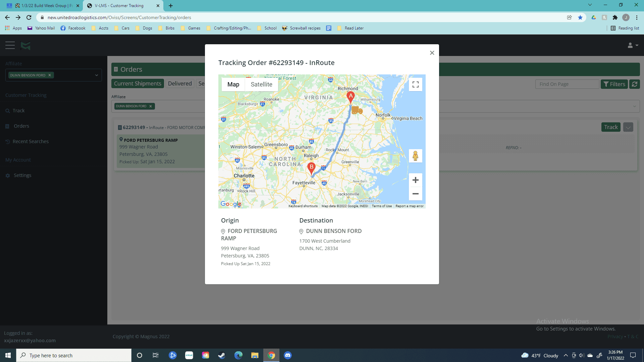Select the Map view option
This screenshot has height=362, width=644.
click(233, 84)
